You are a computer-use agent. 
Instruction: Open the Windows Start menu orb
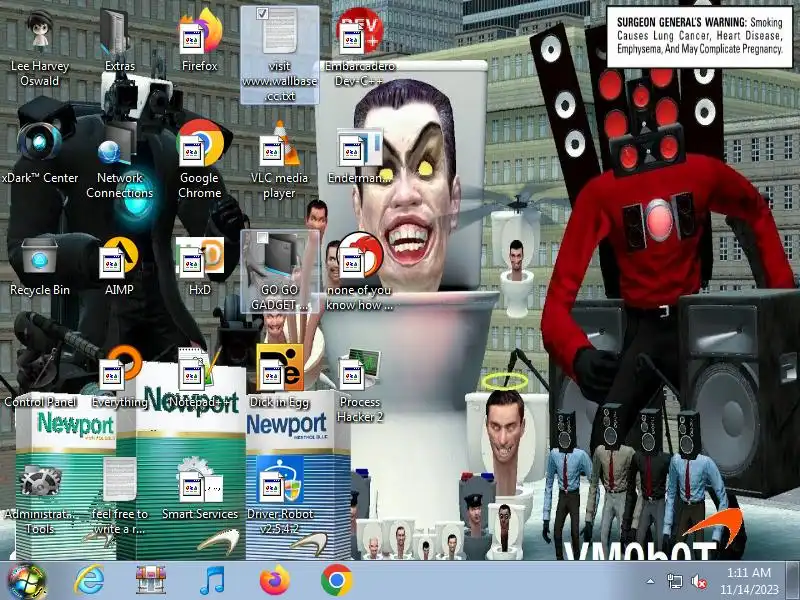click(x=26, y=581)
